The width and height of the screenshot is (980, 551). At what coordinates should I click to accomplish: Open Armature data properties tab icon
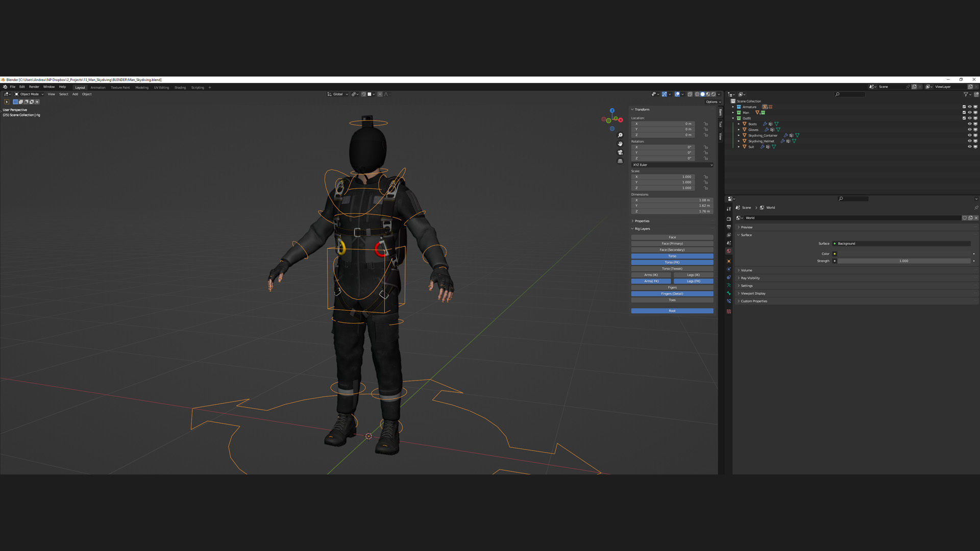point(729,285)
